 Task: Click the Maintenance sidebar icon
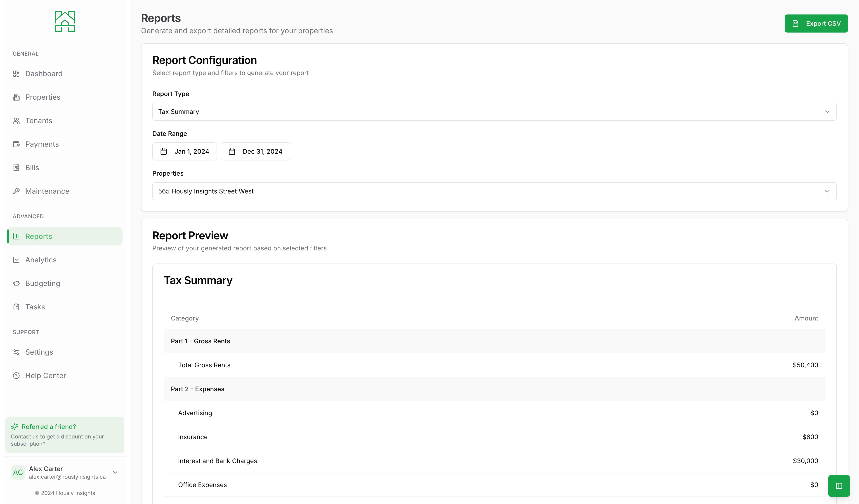tap(16, 191)
